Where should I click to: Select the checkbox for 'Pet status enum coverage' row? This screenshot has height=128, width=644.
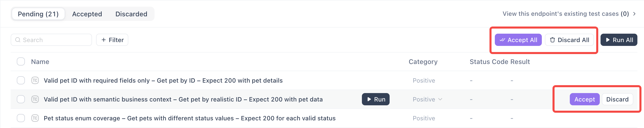(21, 118)
